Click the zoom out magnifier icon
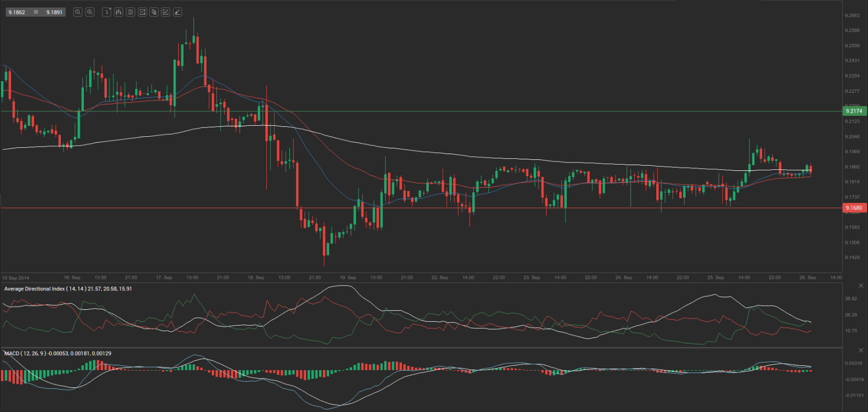 click(78, 12)
